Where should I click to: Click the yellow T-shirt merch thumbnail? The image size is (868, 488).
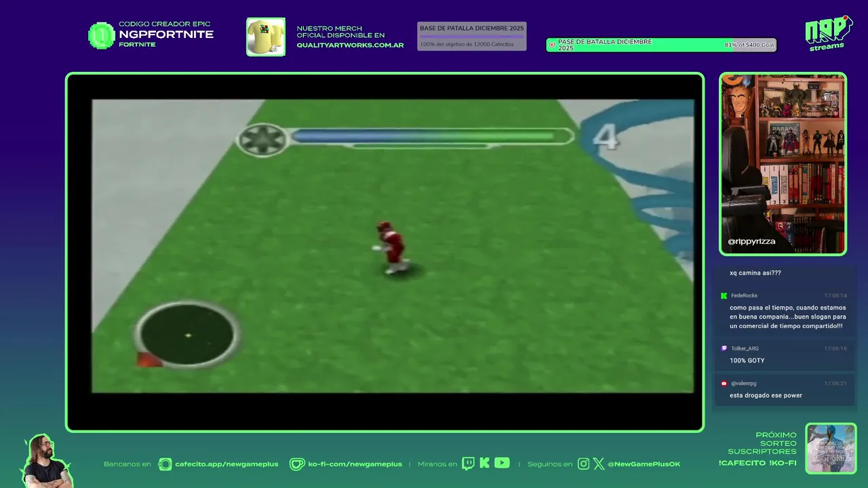pos(266,37)
